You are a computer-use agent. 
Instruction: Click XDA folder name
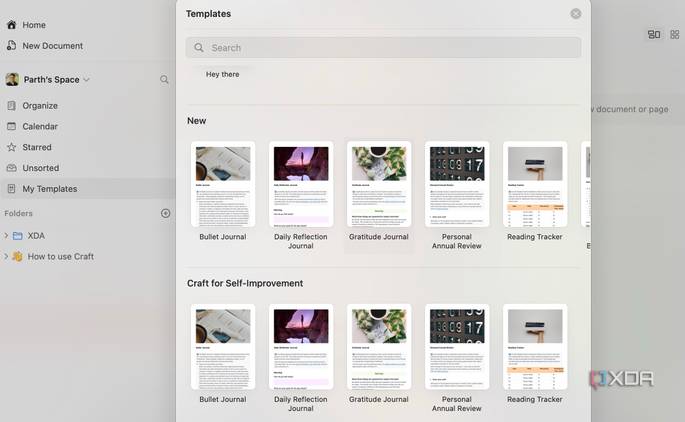[x=36, y=236]
